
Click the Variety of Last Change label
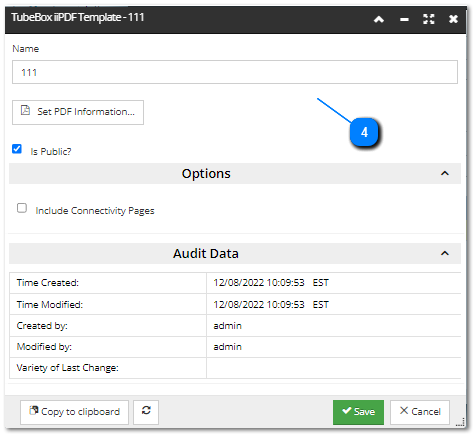point(68,369)
